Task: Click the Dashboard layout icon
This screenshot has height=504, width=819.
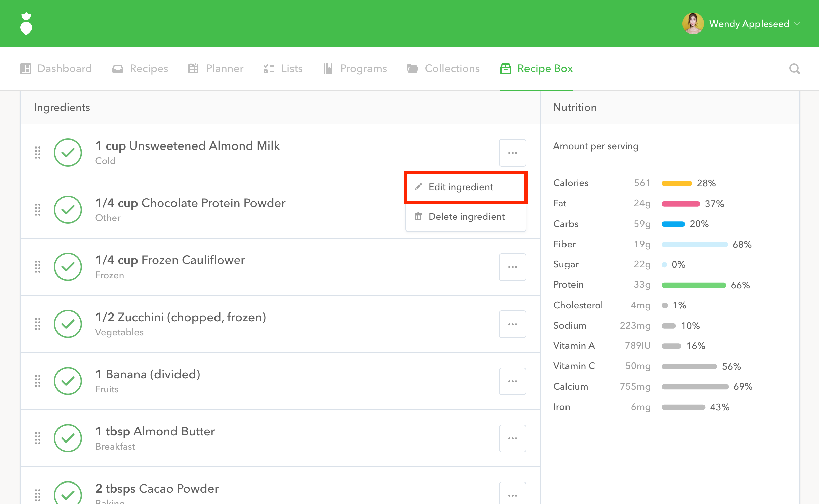Action: click(26, 69)
